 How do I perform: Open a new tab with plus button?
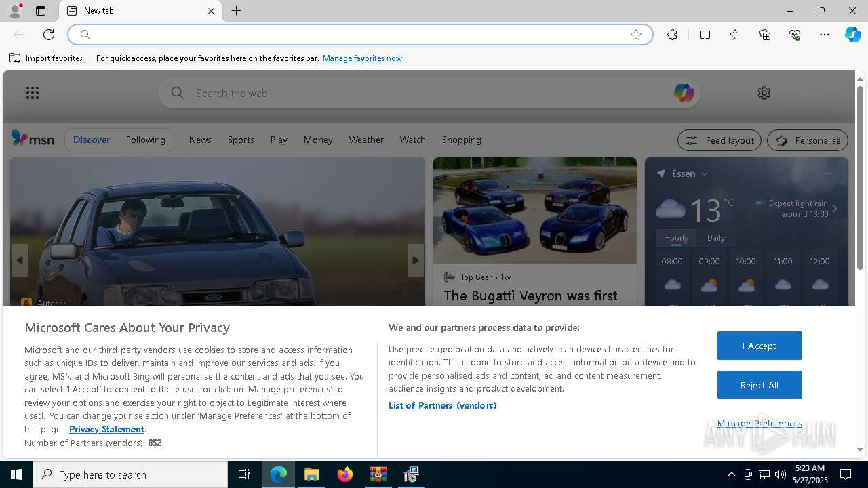(x=236, y=11)
